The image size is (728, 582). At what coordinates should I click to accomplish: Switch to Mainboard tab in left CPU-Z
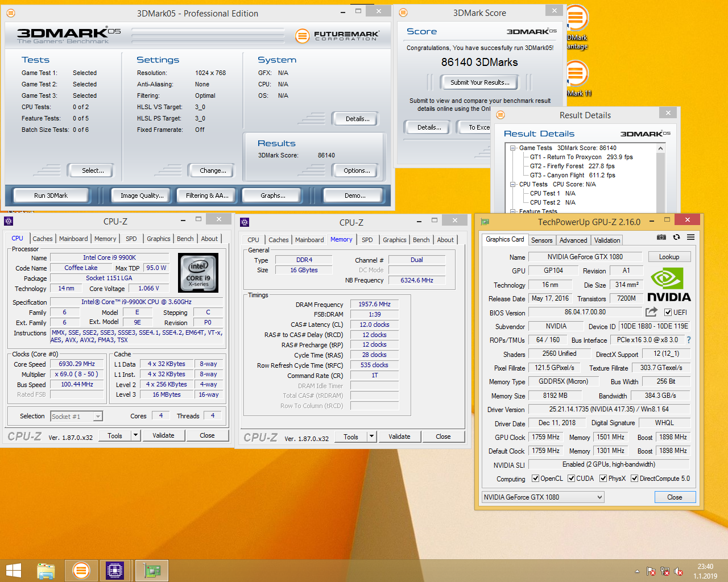coord(73,239)
